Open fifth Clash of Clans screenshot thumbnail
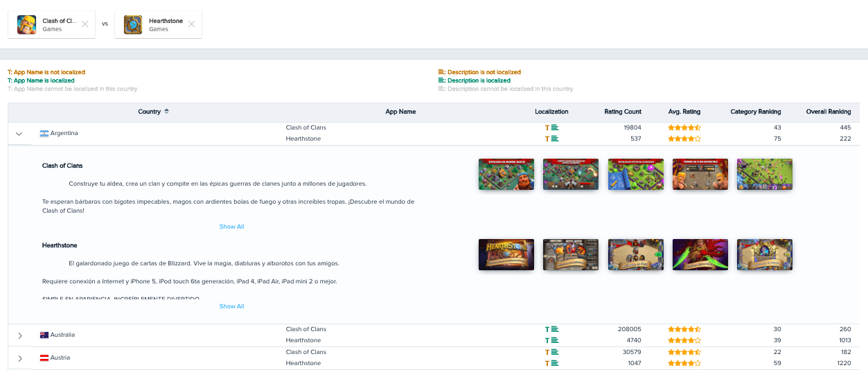The height and width of the screenshot is (370, 868). pyautogui.click(x=765, y=175)
